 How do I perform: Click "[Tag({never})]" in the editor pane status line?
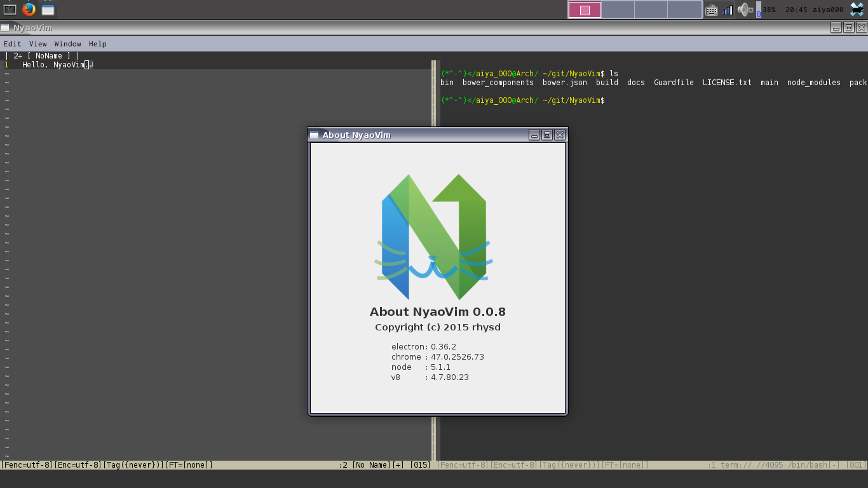(x=133, y=465)
